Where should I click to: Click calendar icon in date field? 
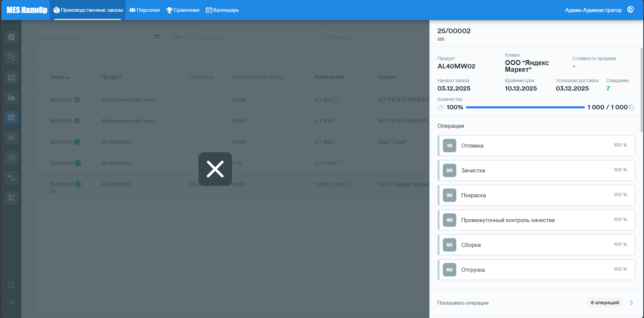(x=157, y=37)
